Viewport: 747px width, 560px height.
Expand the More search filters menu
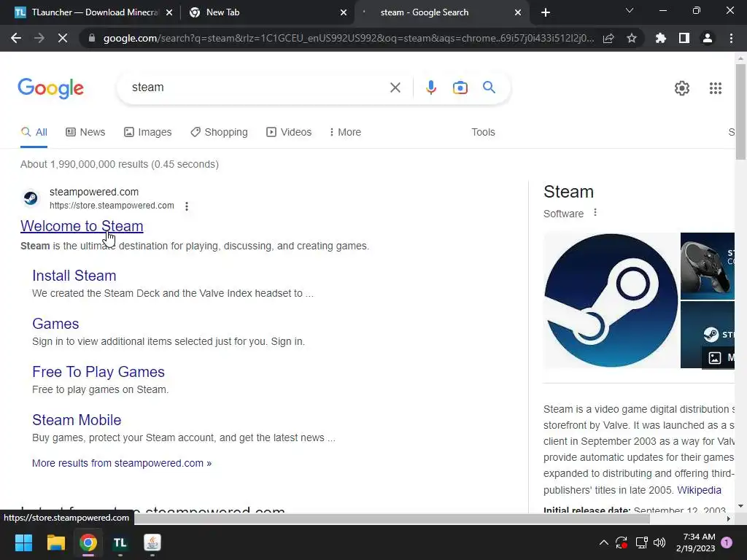pyautogui.click(x=345, y=132)
